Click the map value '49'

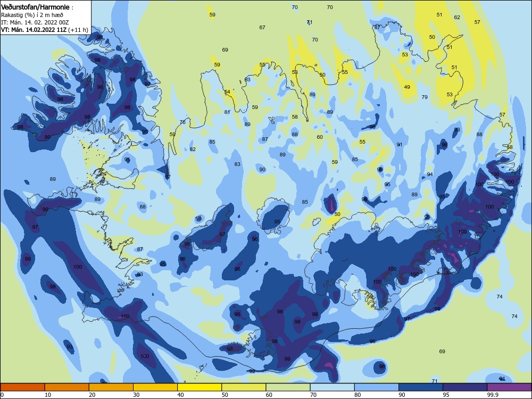coord(407,87)
